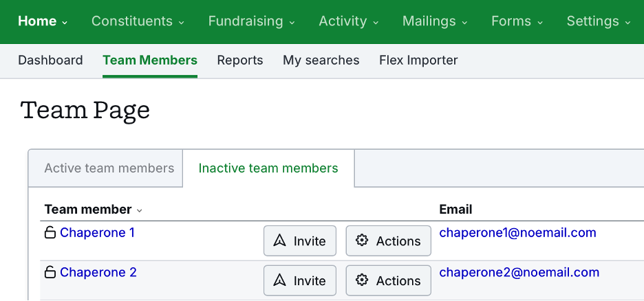644x301 pixels.
Task: Open the My searches tab
Action: click(x=321, y=60)
